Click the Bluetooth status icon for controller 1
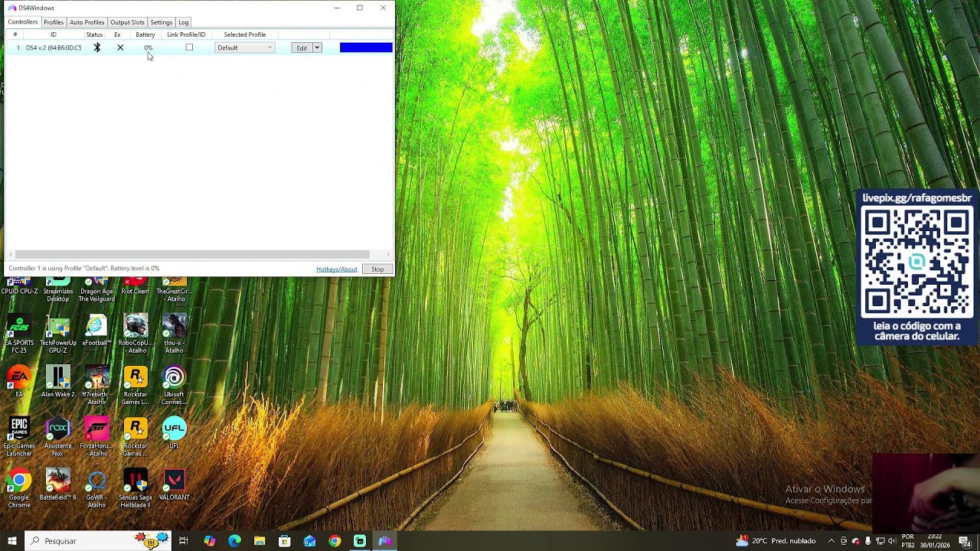 96,47
